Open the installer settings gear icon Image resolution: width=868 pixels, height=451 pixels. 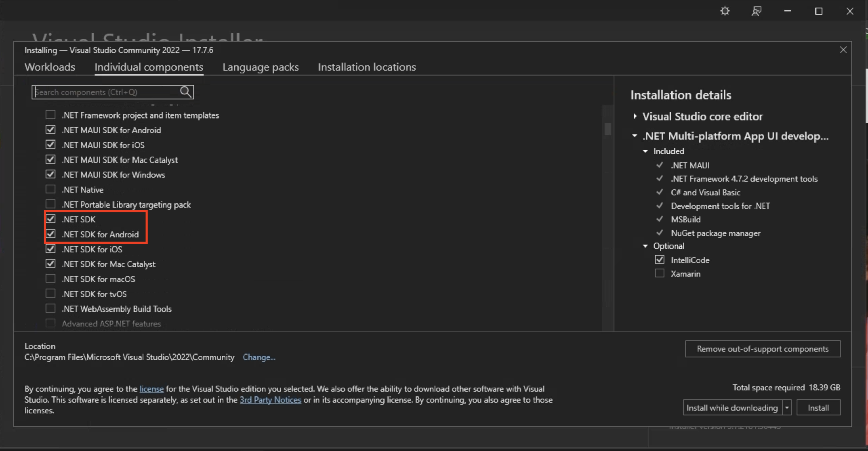pos(725,11)
